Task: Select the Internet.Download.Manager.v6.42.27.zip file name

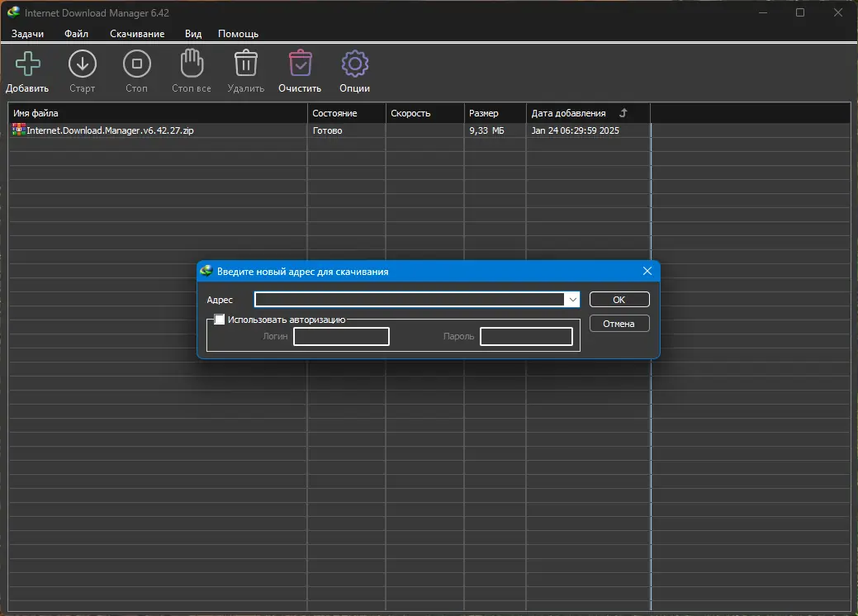Action: (x=110, y=130)
